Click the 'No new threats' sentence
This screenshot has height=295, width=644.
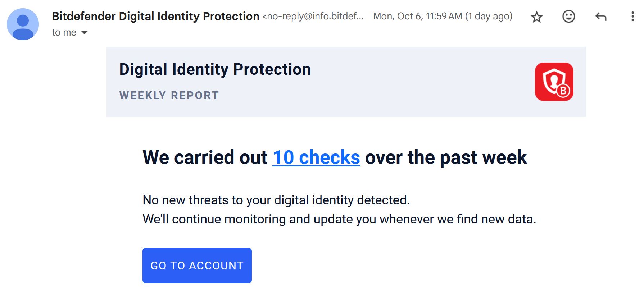(276, 200)
